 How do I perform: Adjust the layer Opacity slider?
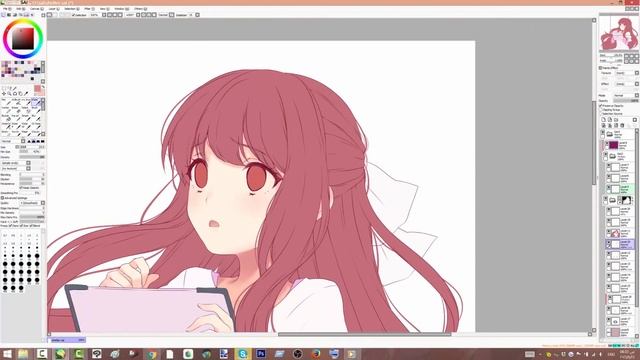pos(626,100)
